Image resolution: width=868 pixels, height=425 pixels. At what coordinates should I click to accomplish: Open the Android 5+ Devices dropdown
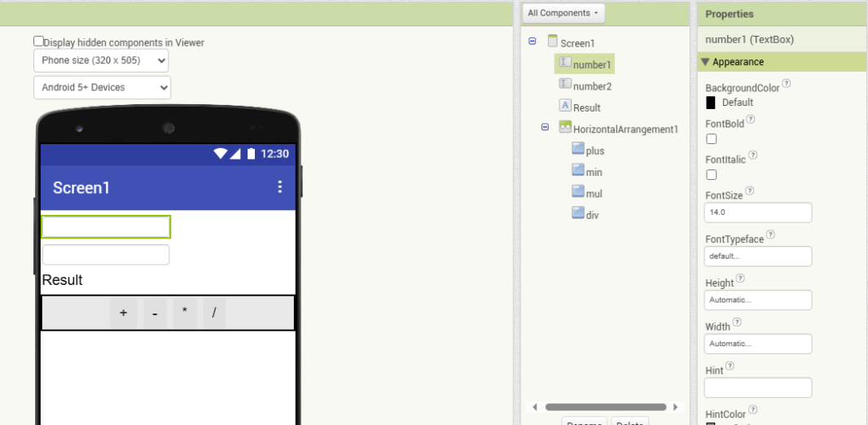[x=101, y=87]
